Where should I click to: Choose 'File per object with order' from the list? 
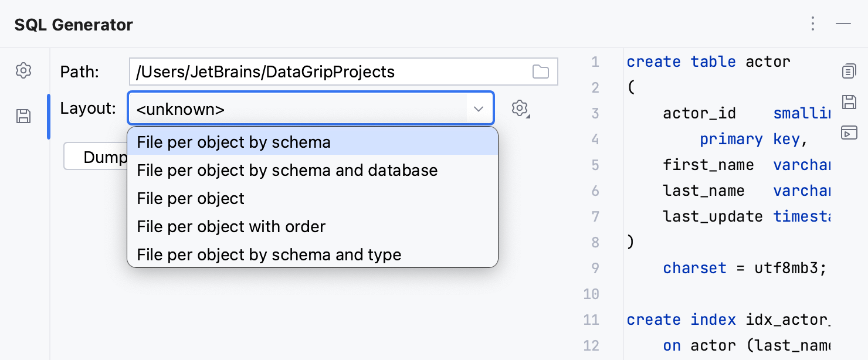pos(230,226)
